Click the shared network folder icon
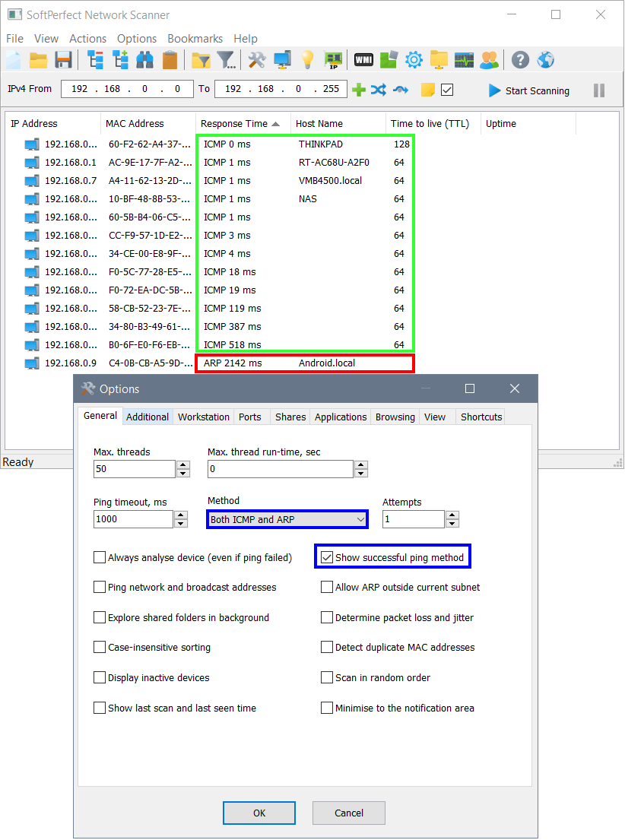The height and width of the screenshot is (840, 625). click(x=439, y=60)
